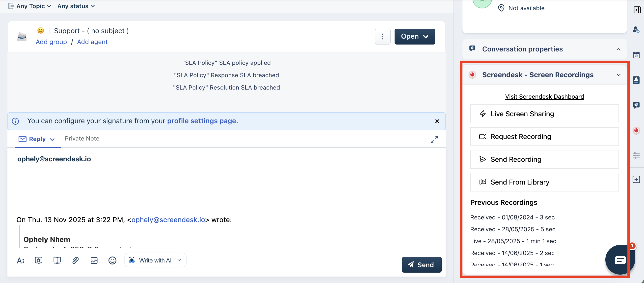
Task: Open the canned responses star icon
Action: pos(38,260)
